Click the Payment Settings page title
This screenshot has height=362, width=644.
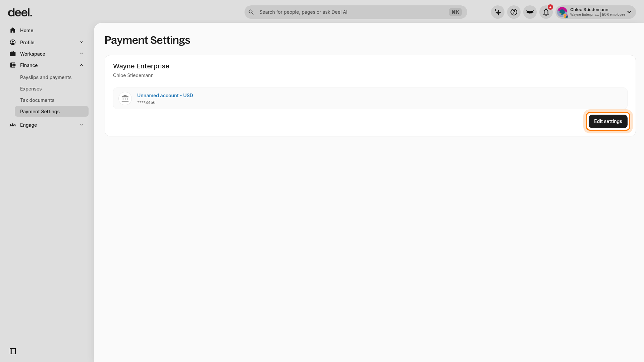click(x=147, y=40)
